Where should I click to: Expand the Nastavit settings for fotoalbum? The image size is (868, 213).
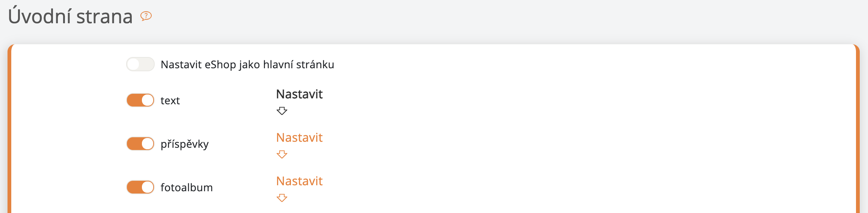pyautogui.click(x=299, y=181)
